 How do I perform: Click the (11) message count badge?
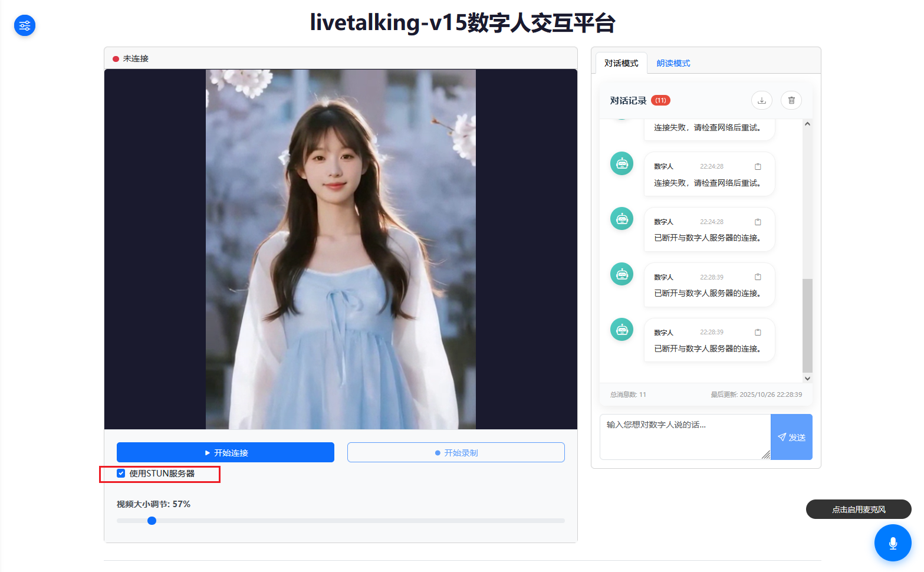(x=660, y=100)
